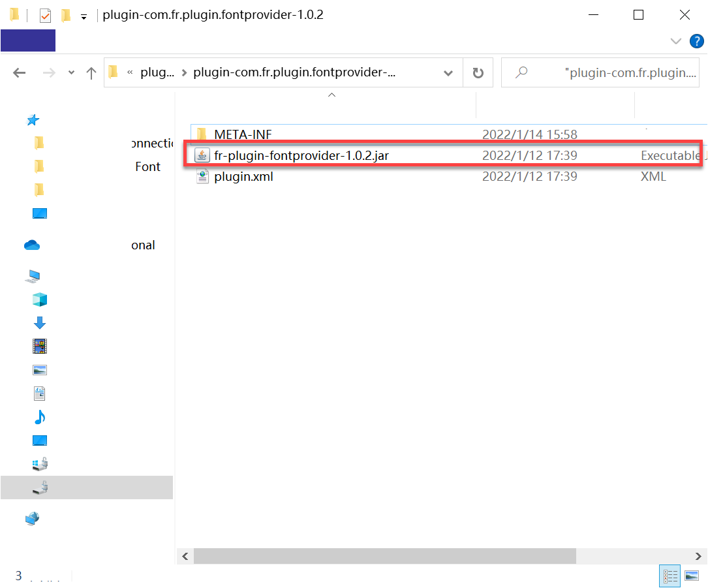Open the Pictures landscape icon in sidebar
Image resolution: width=708 pixels, height=588 pixels.
click(40, 370)
